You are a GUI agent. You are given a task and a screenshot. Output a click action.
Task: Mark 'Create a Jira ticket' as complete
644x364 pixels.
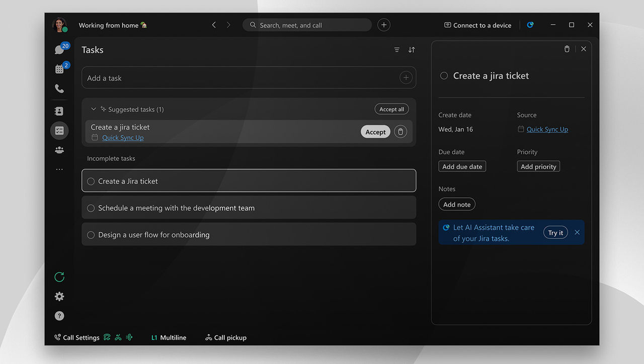pyautogui.click(x=91, y=181)
